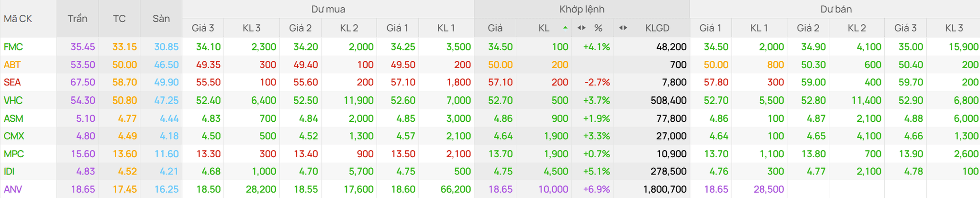Click MPC percent change +0.7%

point(597,154)
